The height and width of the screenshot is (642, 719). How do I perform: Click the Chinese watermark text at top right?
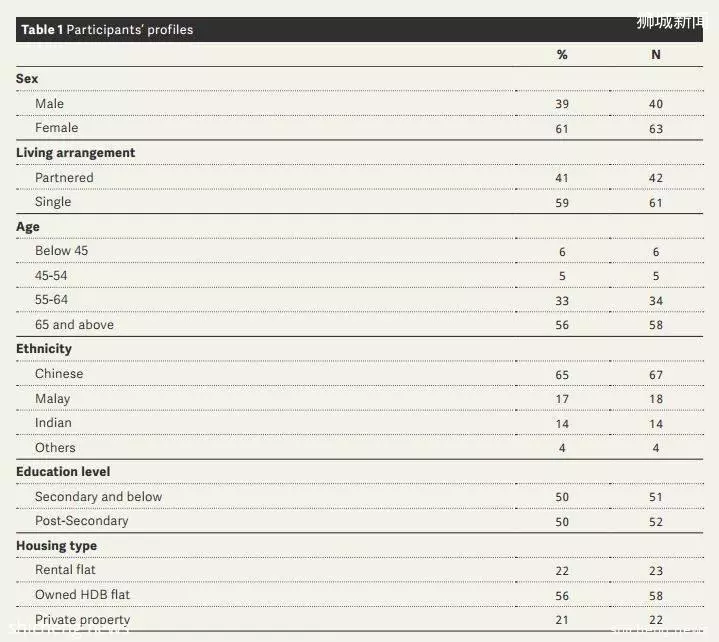[x=670, y=22]
